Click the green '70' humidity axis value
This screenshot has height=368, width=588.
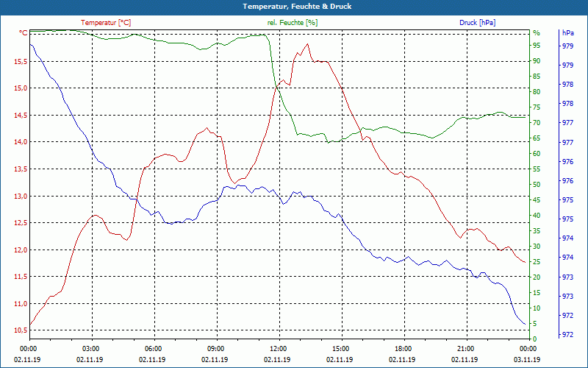tap(537, 123)
